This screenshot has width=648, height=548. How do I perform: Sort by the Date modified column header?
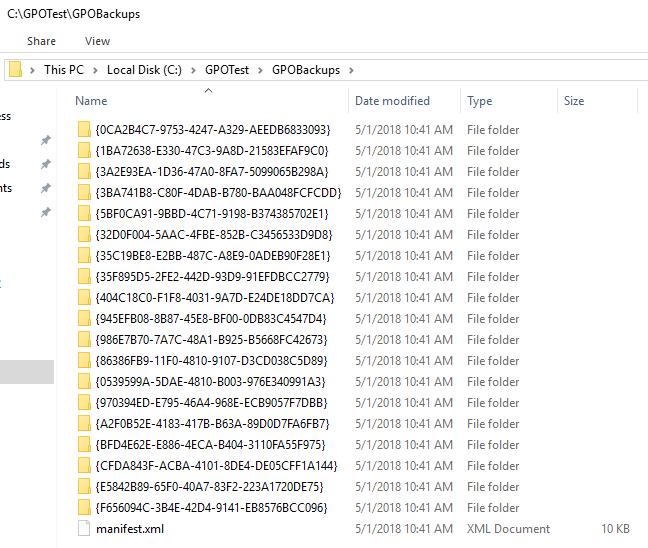click(x=392, y=101)
